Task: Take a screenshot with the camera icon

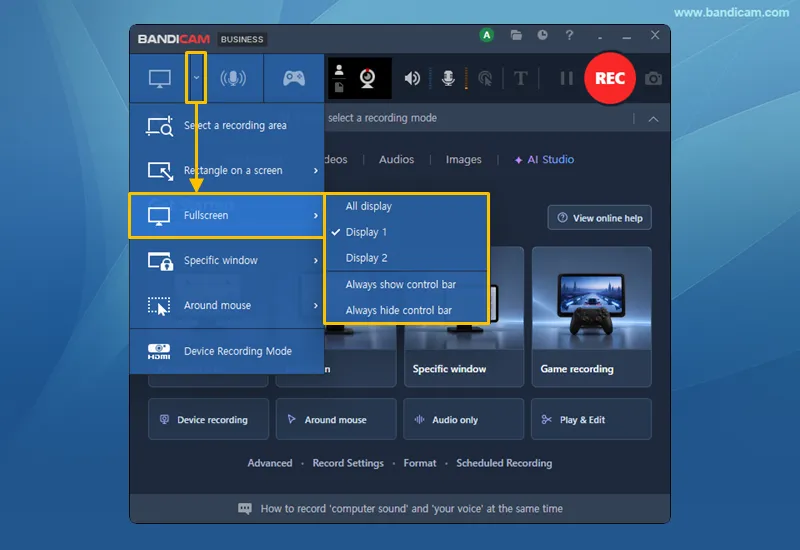Action: click(653, 79)
